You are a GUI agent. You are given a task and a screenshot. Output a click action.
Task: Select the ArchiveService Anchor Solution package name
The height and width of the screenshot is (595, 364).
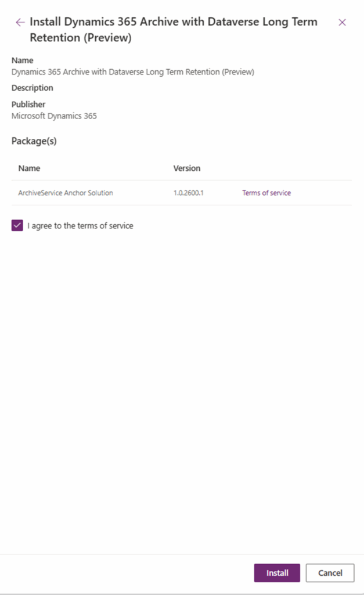coord(66,193)
